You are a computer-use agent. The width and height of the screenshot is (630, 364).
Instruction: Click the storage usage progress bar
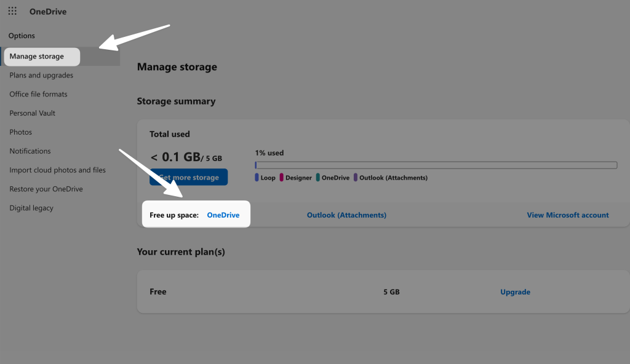click(x=436, y=165)
